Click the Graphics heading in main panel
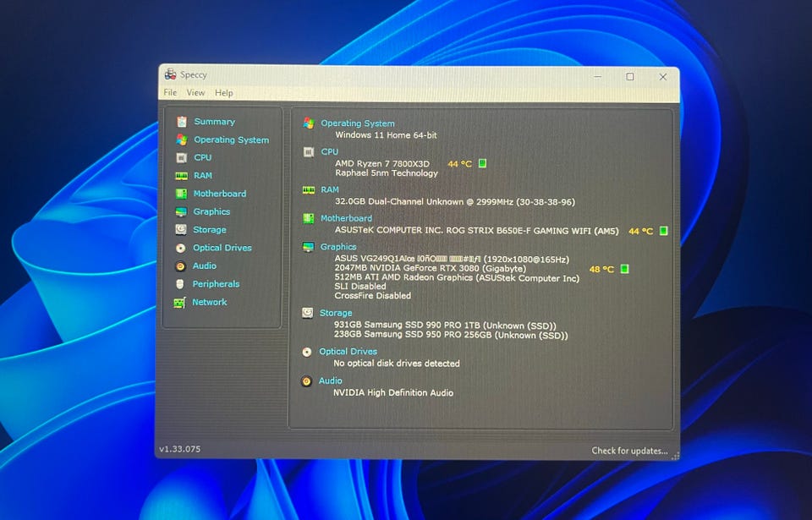This screenshot has width=812, height=520. click(338, 247)
